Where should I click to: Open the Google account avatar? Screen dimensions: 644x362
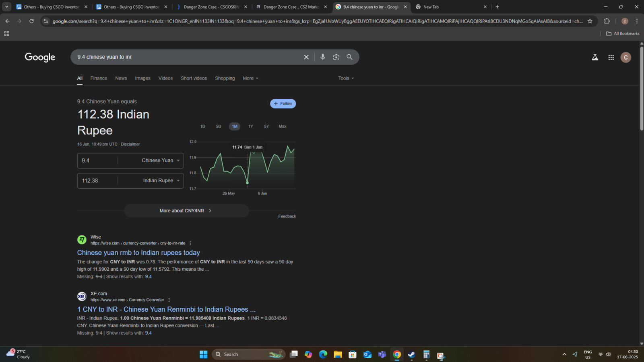(626, 58)
